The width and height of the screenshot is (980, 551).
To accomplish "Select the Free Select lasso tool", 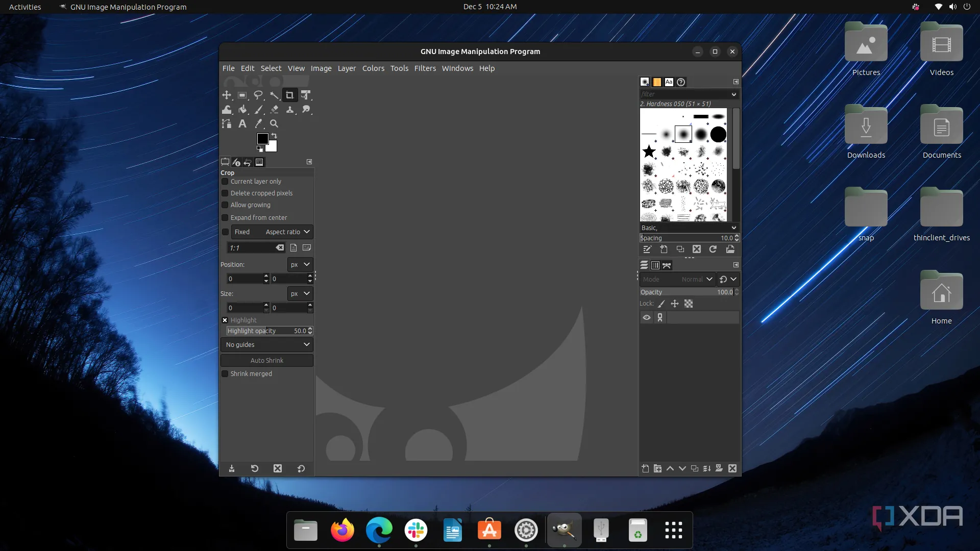I will tap(258, 95).
